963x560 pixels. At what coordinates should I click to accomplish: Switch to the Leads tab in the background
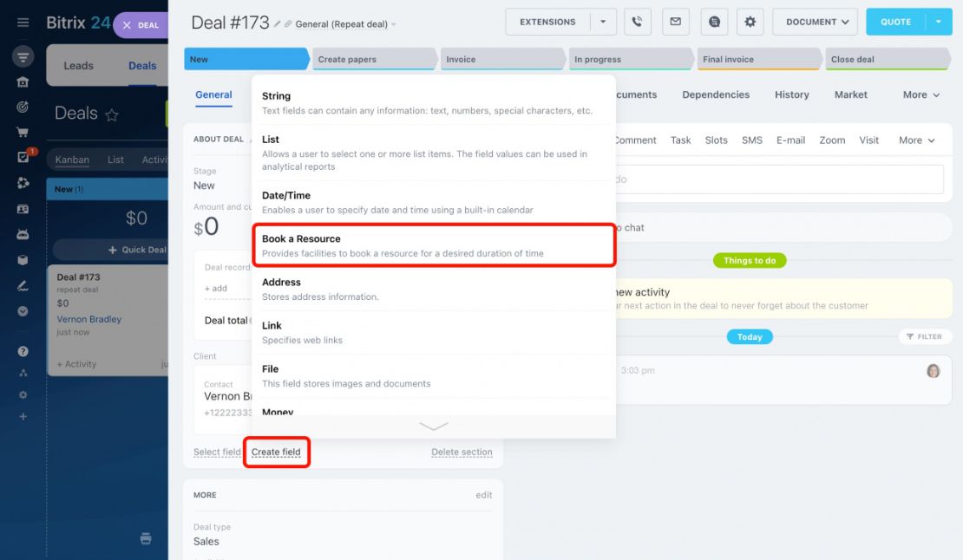tap(79, 66)
